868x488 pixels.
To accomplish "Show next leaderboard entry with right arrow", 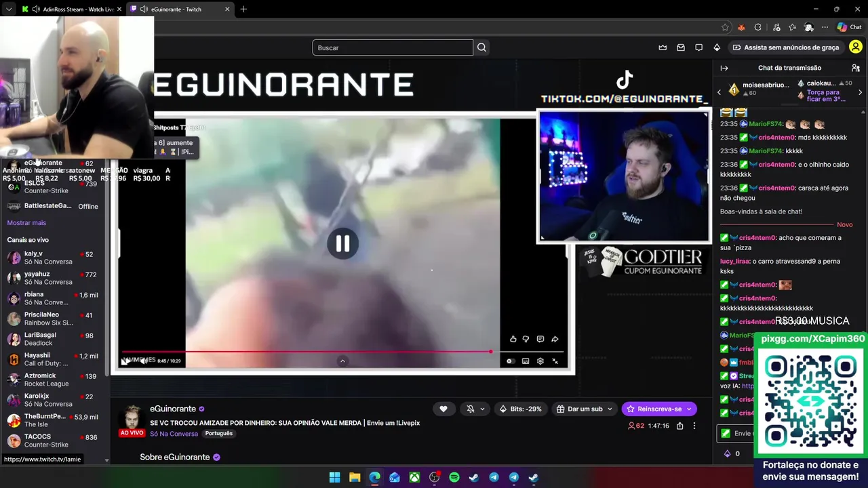I will pyautogui.click(x=861, y=92).
